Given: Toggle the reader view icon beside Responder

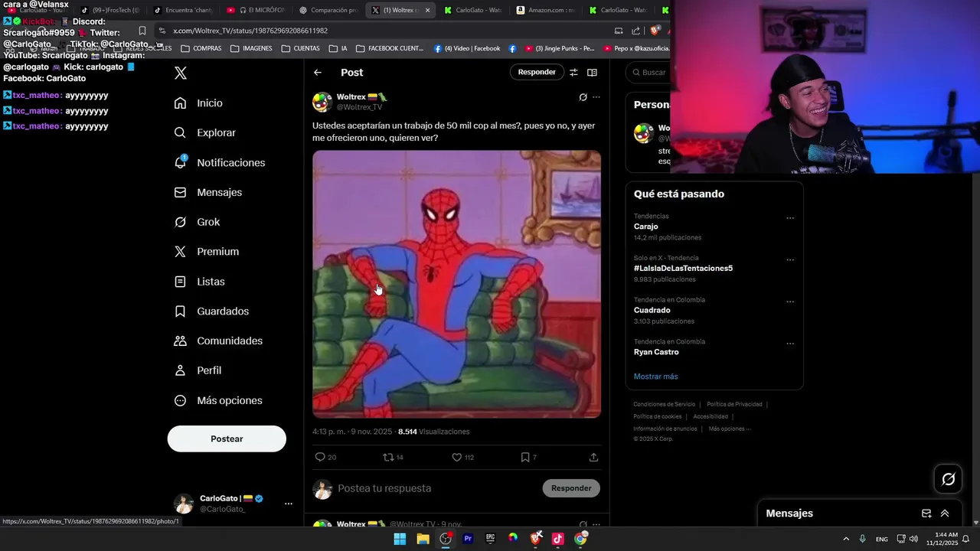Looking at the screenshot, I should [592, 73].
